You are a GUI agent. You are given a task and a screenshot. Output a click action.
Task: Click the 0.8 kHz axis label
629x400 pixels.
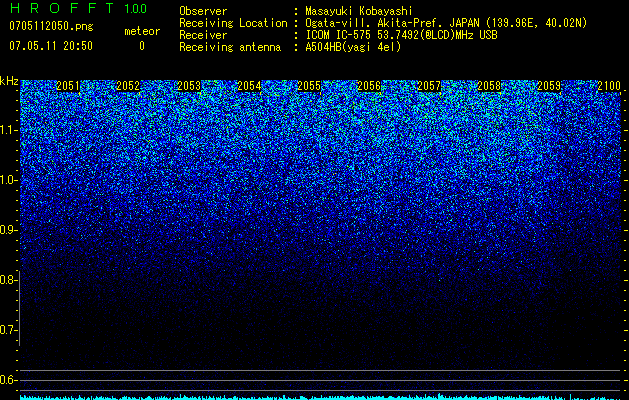click(9, 280)
